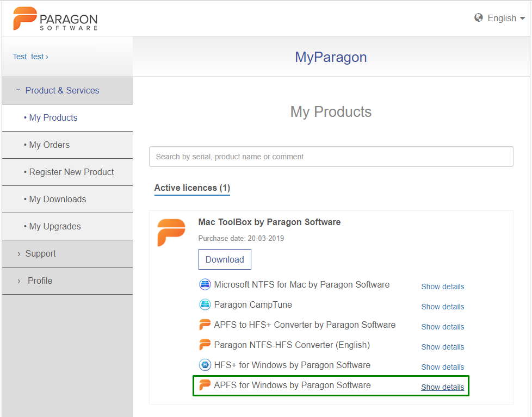Click the HFS+ for Windows icon

pos(205,365)
